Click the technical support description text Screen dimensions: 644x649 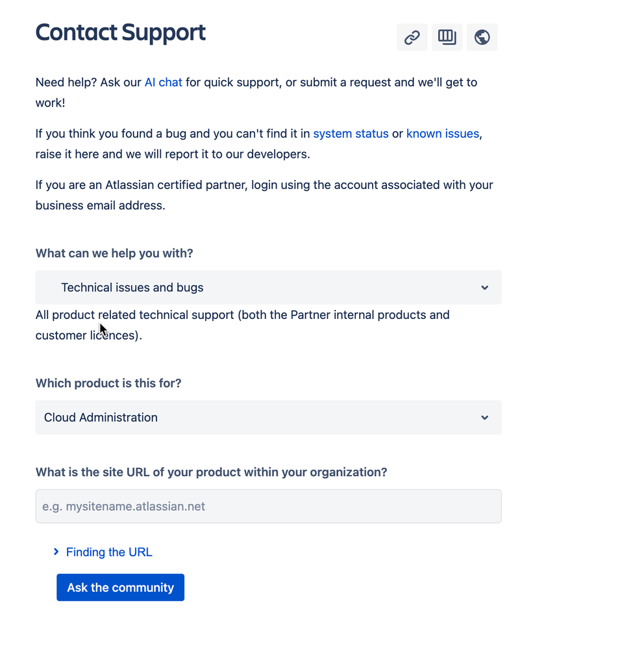(x=242, y=325)
